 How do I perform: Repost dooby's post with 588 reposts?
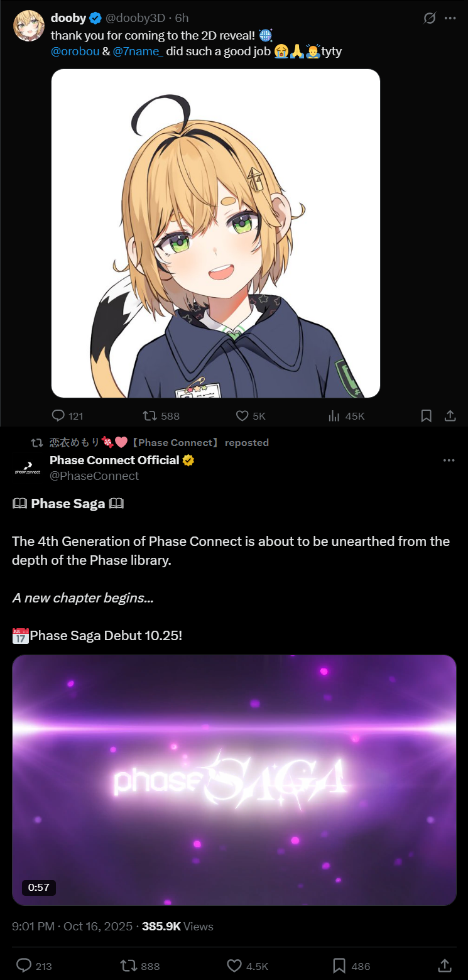pyautogui.click(x=150, y=416)
